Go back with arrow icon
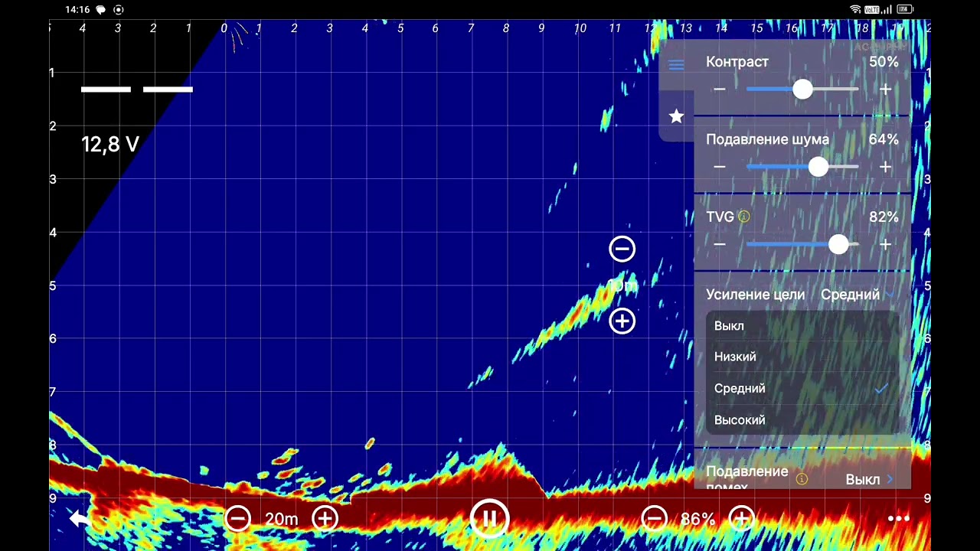This screenshot has height=551, width=980. (x=80, y=519)
